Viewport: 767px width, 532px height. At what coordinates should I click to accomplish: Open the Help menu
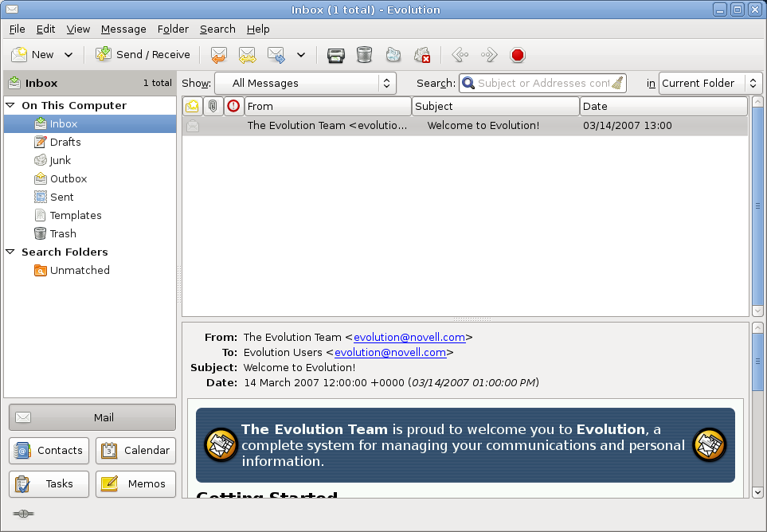[x=258, y=29]
